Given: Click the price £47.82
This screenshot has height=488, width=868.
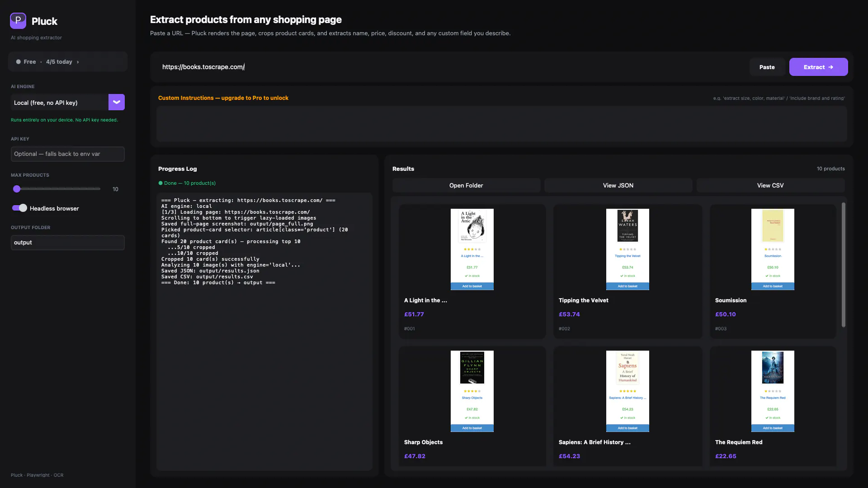Looking at the screenshot, I should point(415,456).
